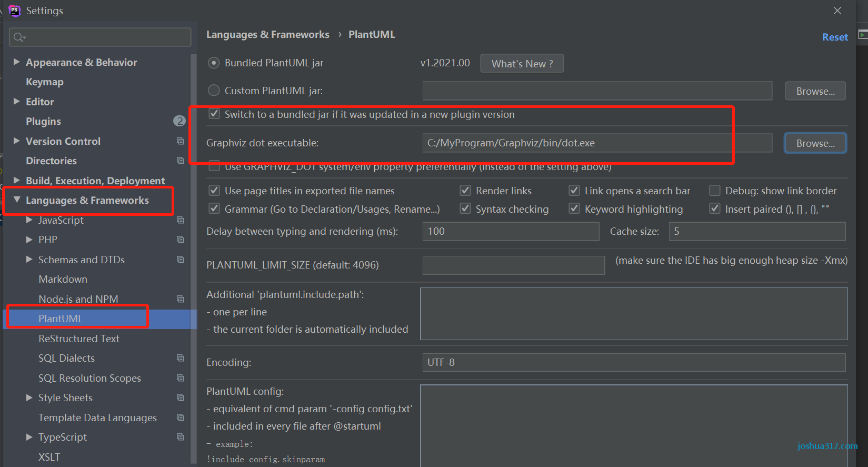Browse for Graphviz dot executable
The height and width of the screenshot is (467, 868).
(x=815, y=143)
